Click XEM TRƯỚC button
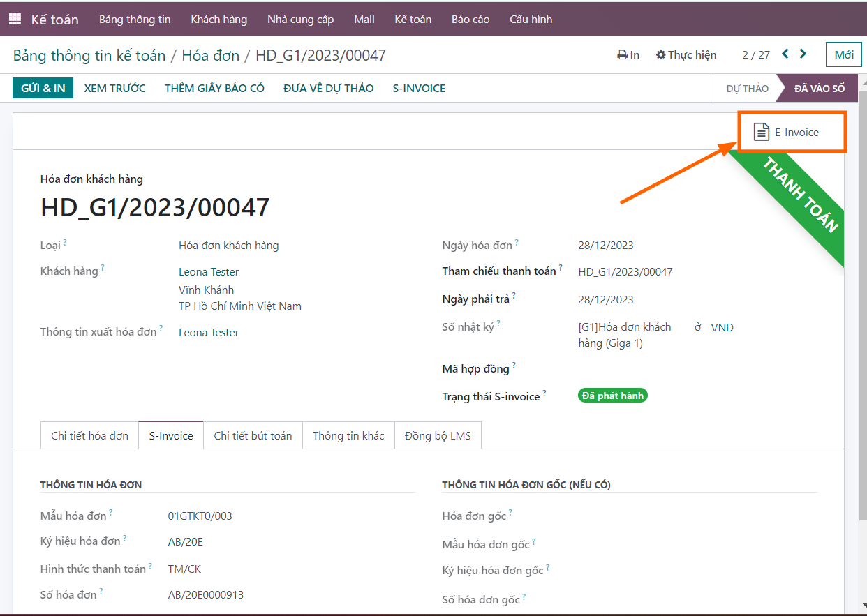The width and height of the screenshot is (867, 616). [x=115, y=88]
